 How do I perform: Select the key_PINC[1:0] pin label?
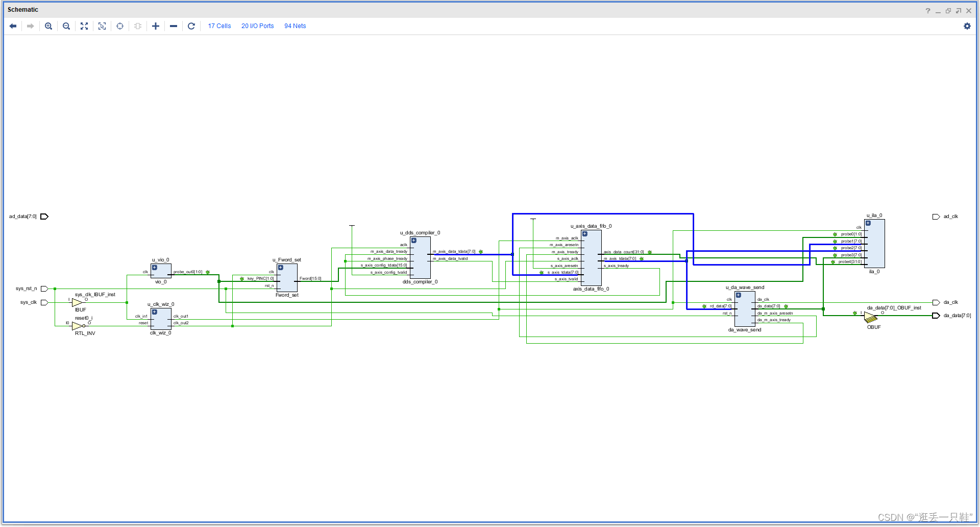tap(260, 278)
